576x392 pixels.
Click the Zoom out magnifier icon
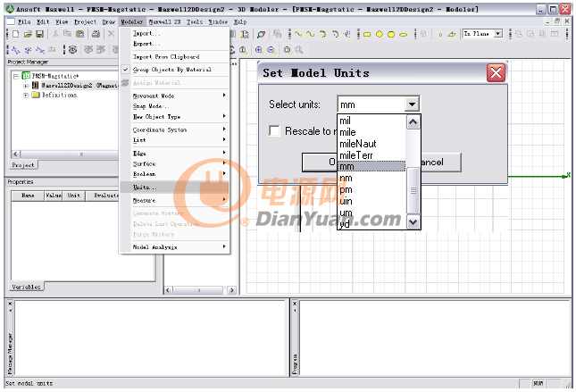coord(271,50)
